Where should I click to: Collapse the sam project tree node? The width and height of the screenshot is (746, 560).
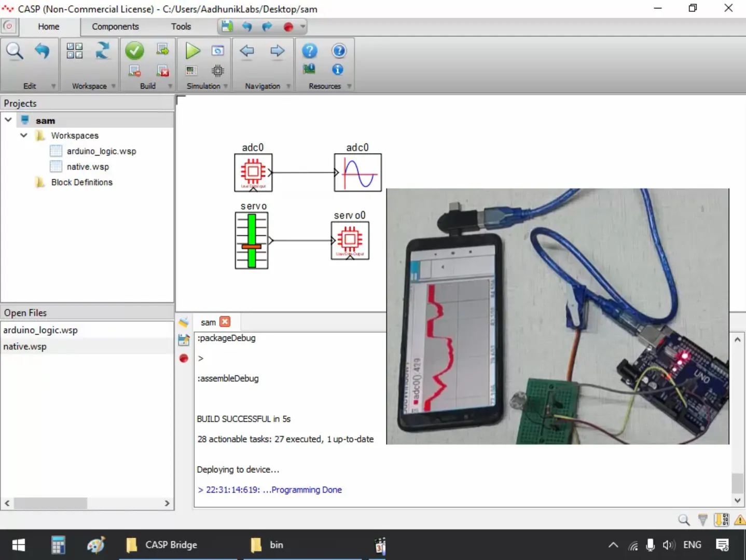(x=8, y=119)
